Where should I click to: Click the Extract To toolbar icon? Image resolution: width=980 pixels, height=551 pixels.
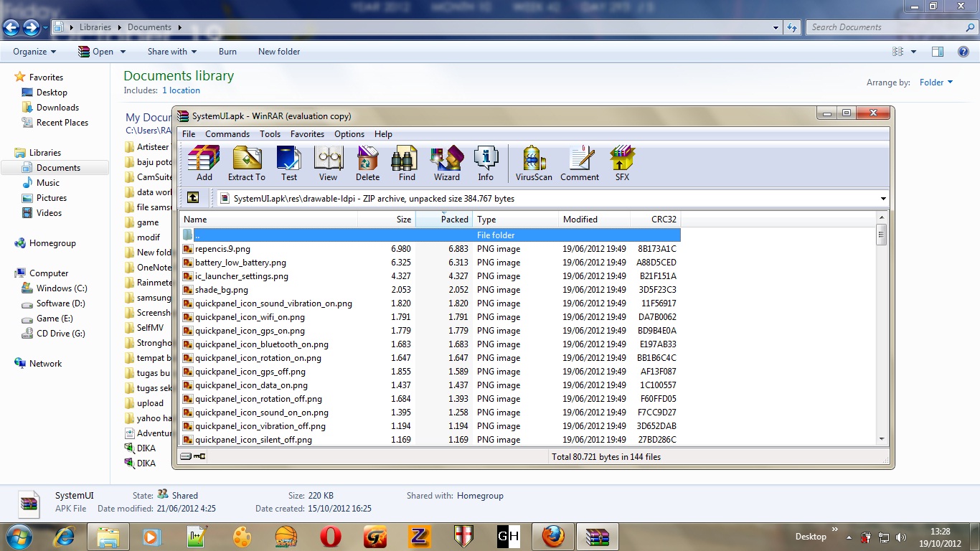point(247,164)
